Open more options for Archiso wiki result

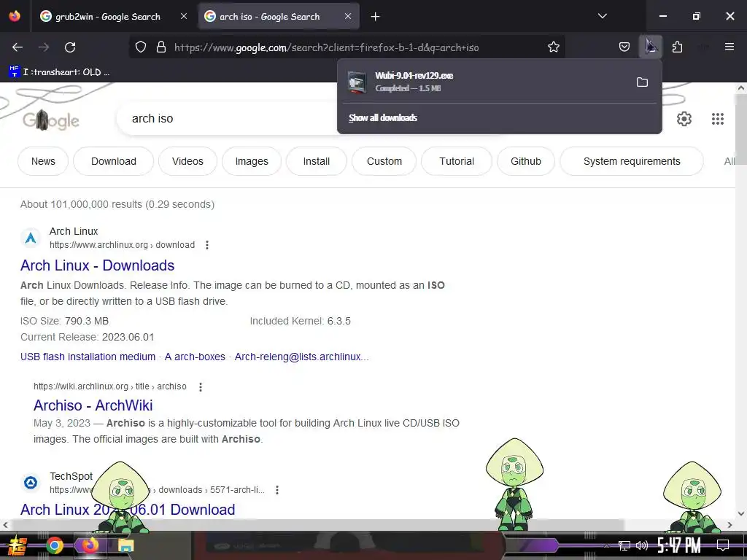(201, 386)
